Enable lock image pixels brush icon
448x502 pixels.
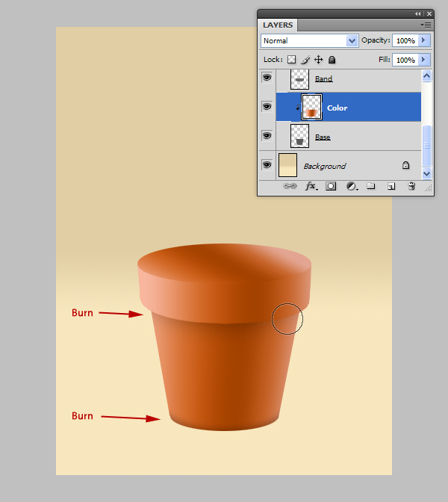coord(305,60)
